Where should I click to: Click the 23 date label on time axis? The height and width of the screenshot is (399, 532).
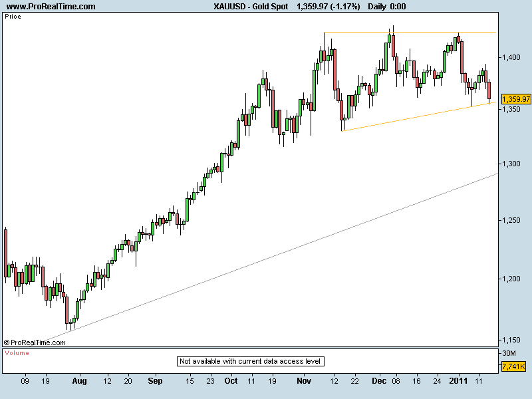tap(210, 381)
